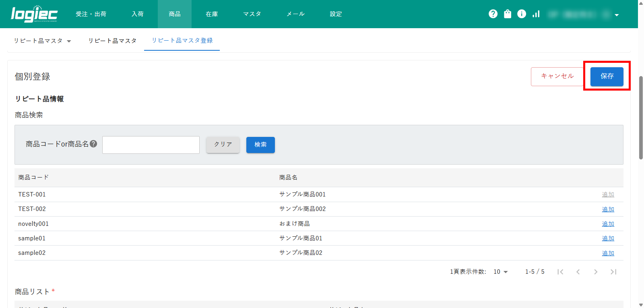The width and height of the screenshot is (644, 308).
Task: Click help tooltip icon beside 商品コードor商品名
Action: pyautogui.click(x=93, y=144)
